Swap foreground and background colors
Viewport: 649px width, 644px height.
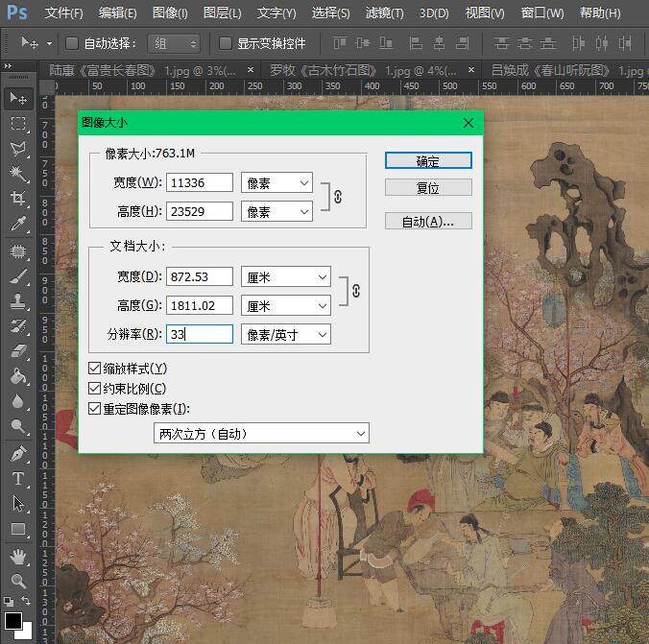[x=26, y=600]
